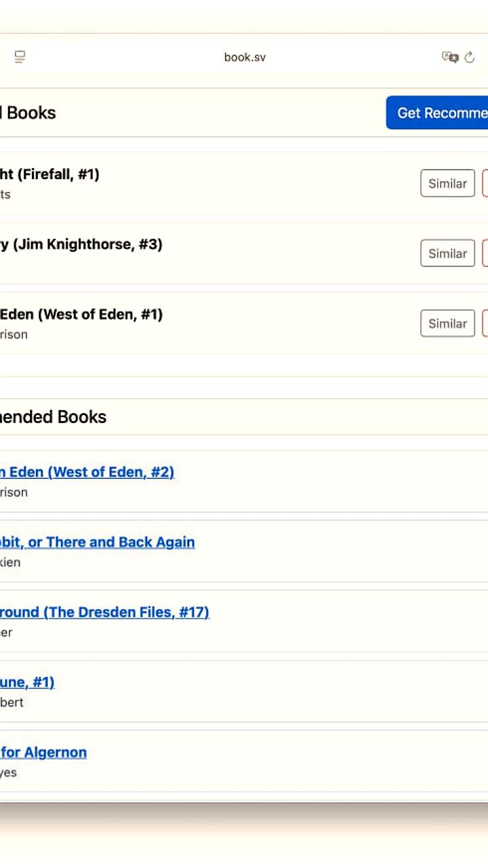Click Similar for Jim Knighthorse #3
This screenshot has height=868, width=488.
[447, 253]
